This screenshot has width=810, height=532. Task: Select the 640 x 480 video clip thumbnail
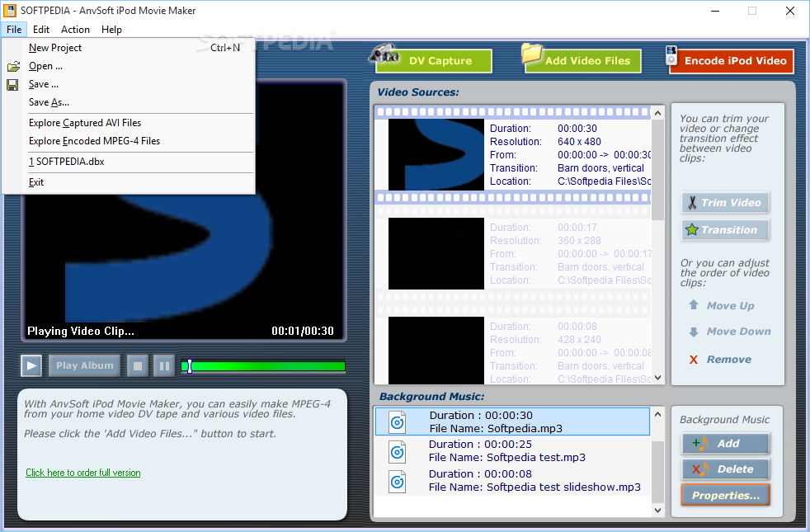436,154
